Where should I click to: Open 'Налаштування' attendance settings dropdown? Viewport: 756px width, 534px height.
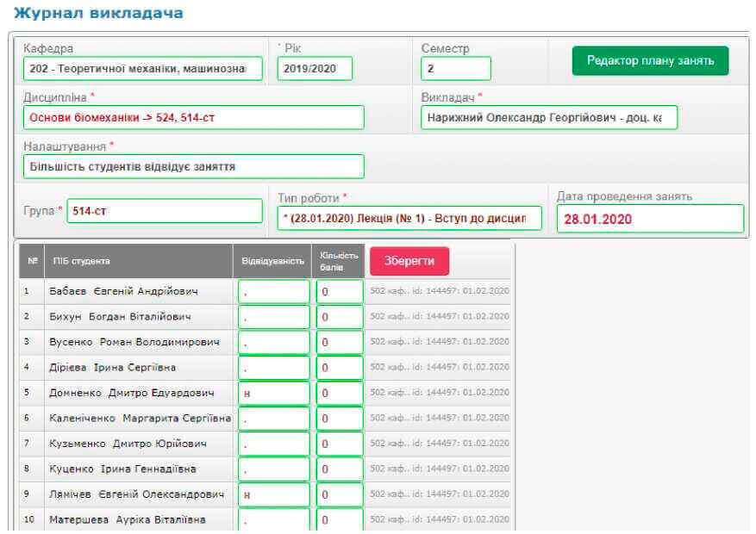coord(193,166)
